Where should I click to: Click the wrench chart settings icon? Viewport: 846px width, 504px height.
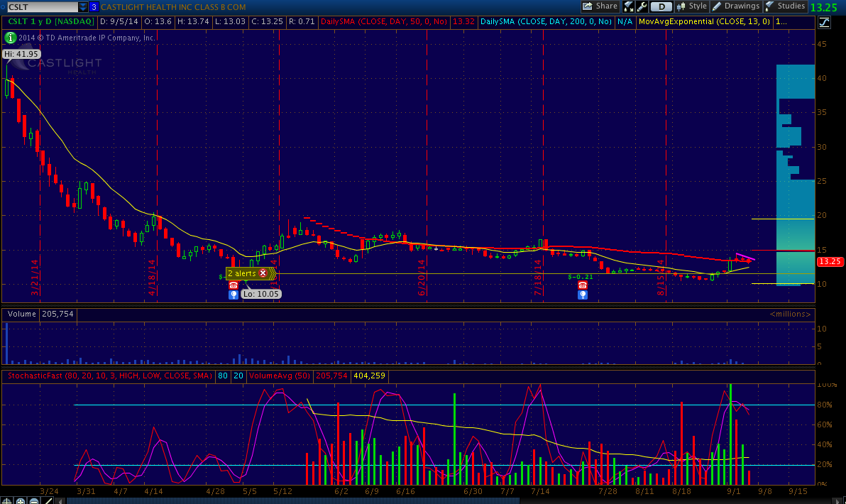642,7
